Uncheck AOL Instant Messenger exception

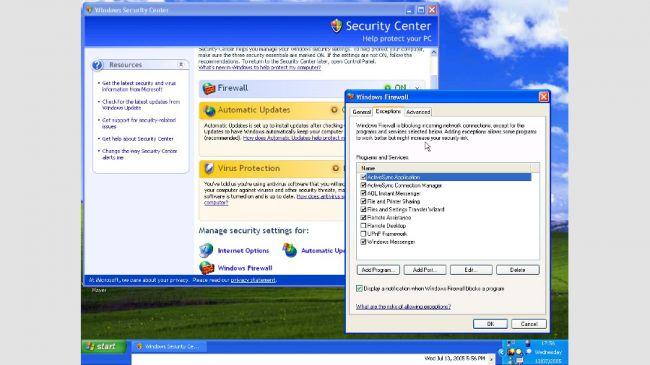point(363,193)
